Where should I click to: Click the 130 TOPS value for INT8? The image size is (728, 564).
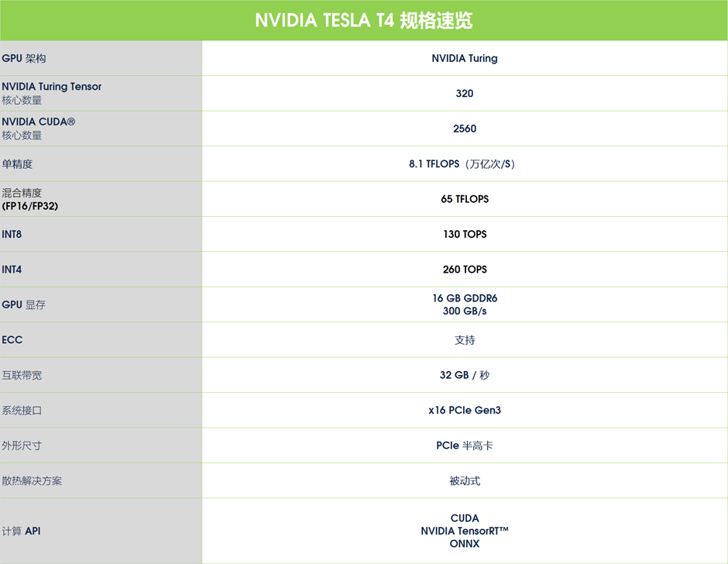pos(465,234)
